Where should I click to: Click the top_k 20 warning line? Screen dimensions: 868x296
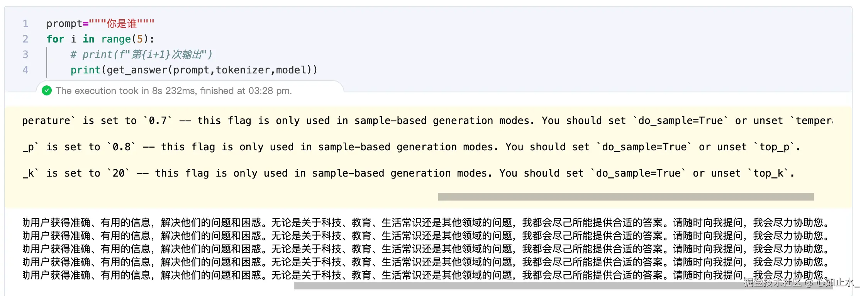(x=405, y=174)
